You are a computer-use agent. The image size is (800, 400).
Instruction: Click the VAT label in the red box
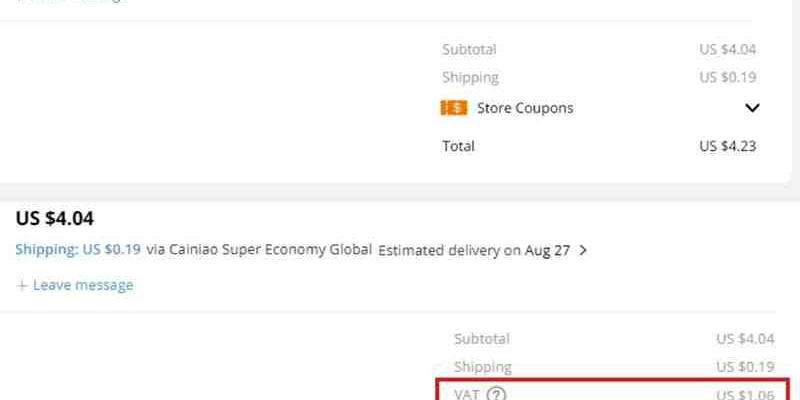[466, 394]
